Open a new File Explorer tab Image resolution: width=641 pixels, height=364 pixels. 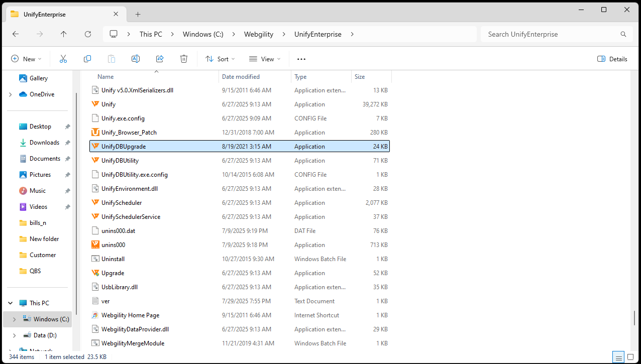pyautogui.click(x=138, y=14)
